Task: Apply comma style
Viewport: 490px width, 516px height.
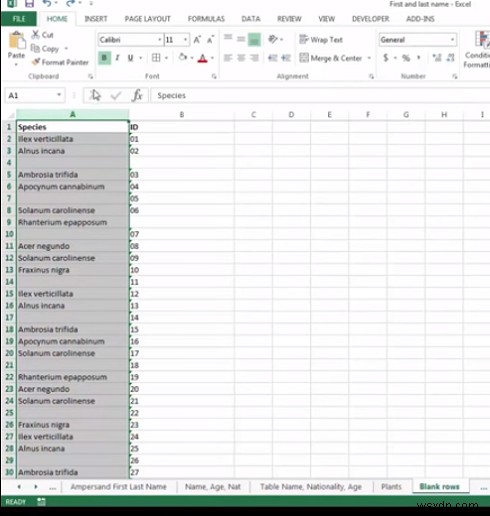Action: pos(419,57)
